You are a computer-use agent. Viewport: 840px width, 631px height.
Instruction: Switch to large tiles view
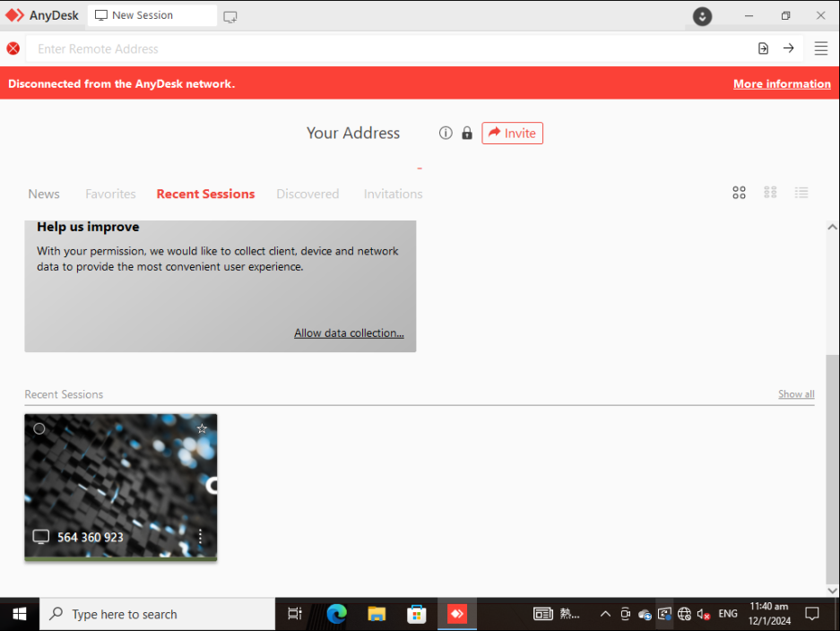(x=739, y=193)
